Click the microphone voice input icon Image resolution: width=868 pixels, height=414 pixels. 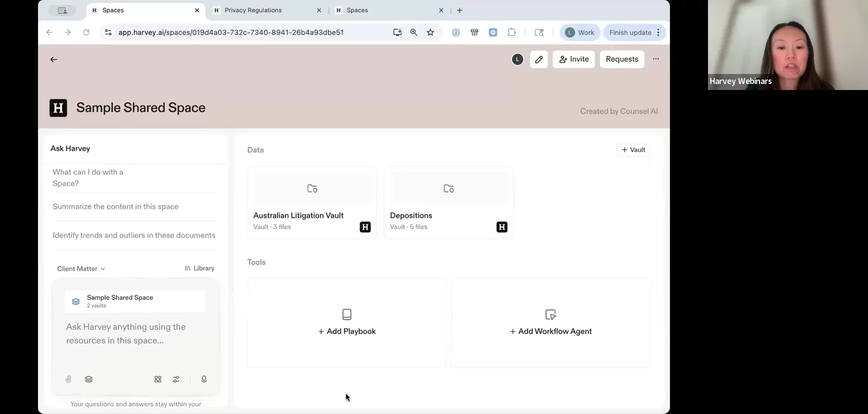click(x=204, y=379)
